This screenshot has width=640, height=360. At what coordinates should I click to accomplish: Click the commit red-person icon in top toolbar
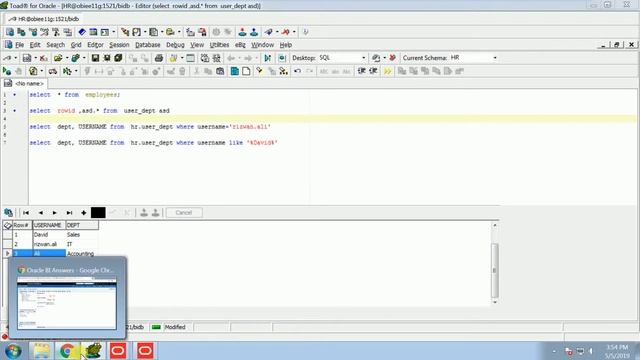pyautogui.click(x=242, y=32)
